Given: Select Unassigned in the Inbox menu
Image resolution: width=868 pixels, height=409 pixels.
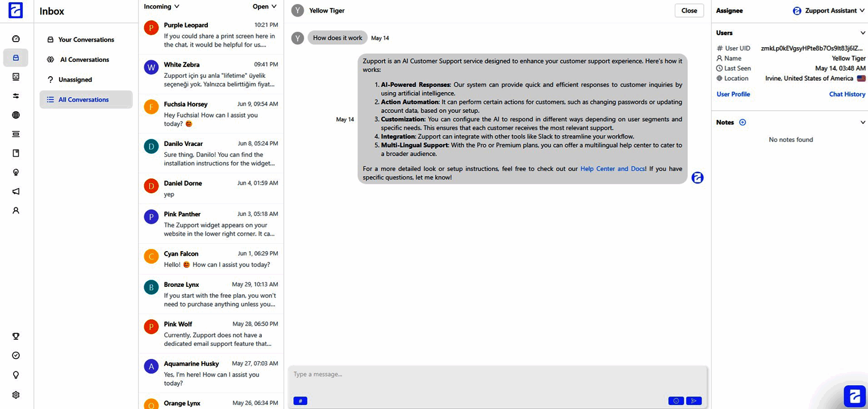Looking at the screenshot, I should pyautogui.click(x=86, y=80).
